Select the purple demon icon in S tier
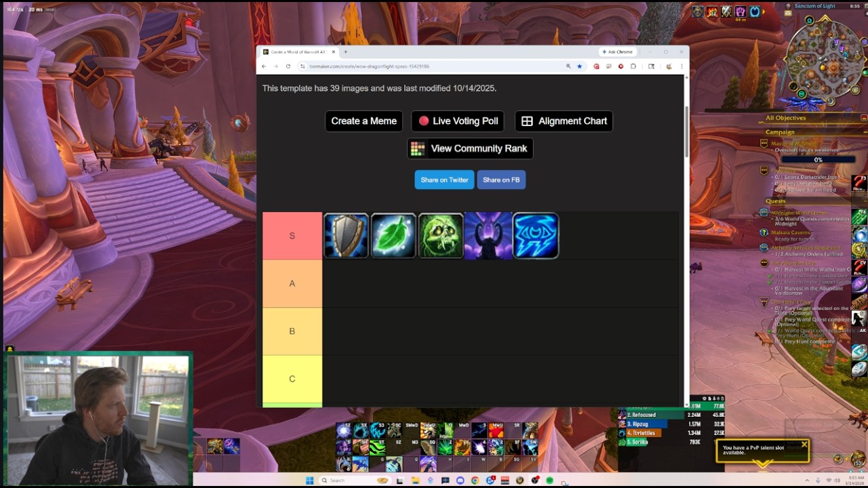Viewport: 868px width, 488px height. pyautogui.click(x=488, y=236)
